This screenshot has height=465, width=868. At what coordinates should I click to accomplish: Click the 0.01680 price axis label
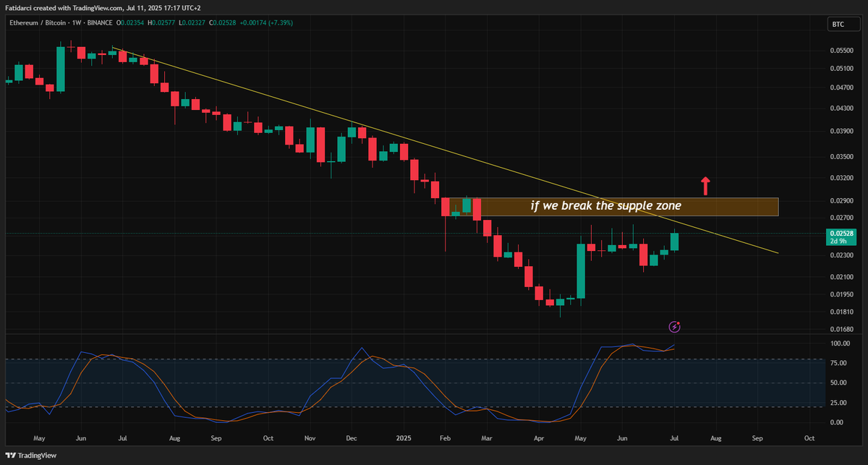pyautogui.click(x=842, y=329)
